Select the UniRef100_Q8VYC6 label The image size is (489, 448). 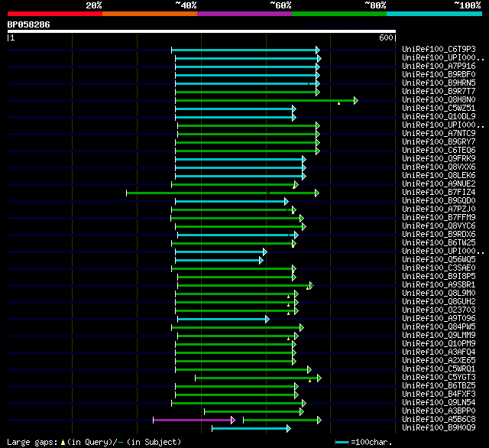click(x=439, y=226)
